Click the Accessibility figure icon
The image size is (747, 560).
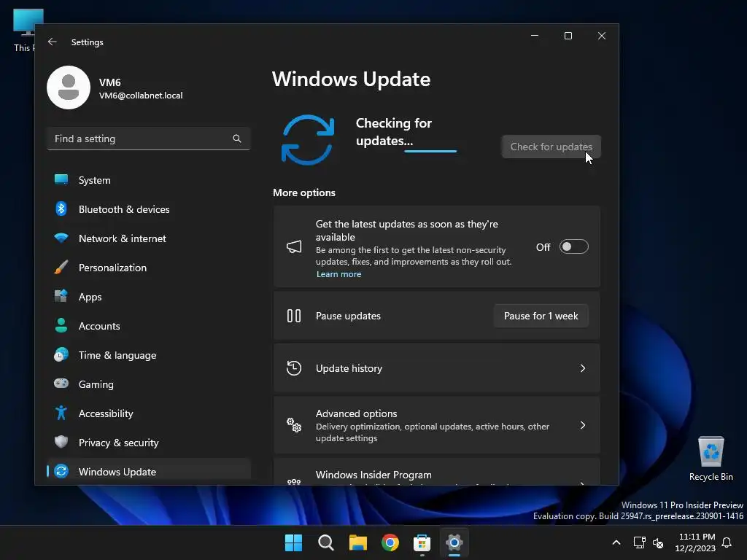(61, 413)
